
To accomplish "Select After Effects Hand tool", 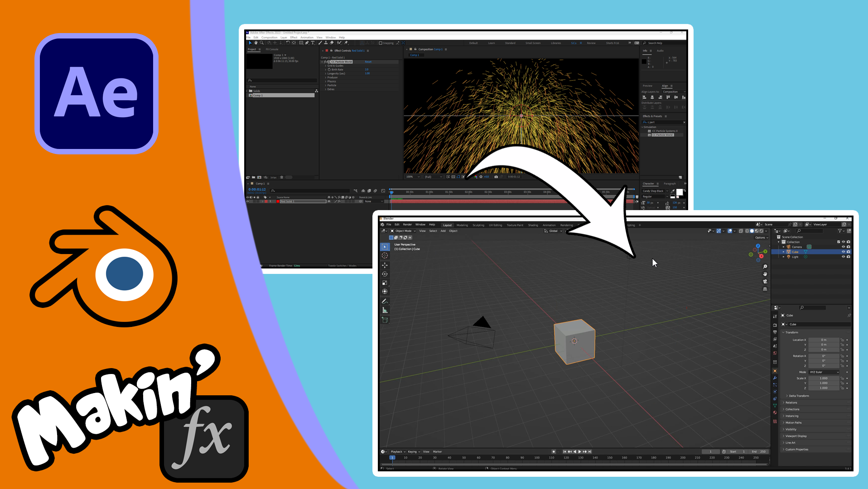I will [x=256, y=43].
